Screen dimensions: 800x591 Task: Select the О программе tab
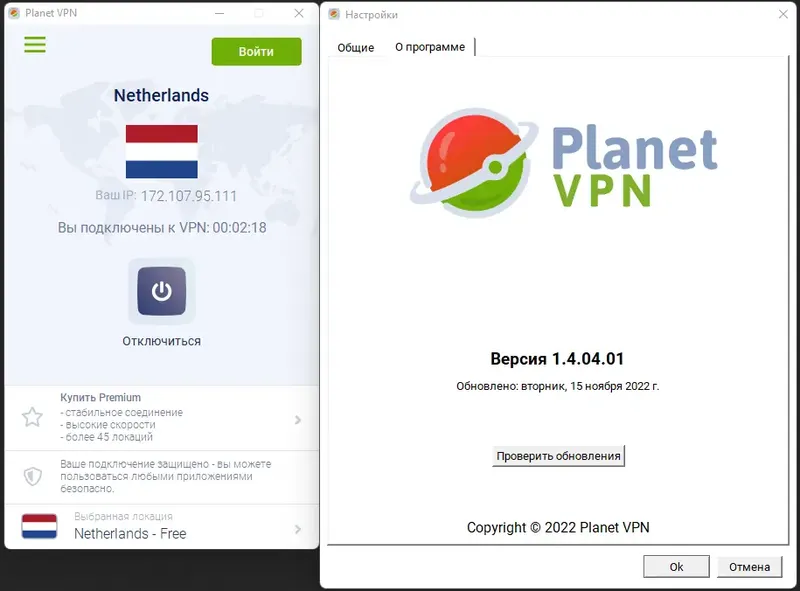click(430, 47)
